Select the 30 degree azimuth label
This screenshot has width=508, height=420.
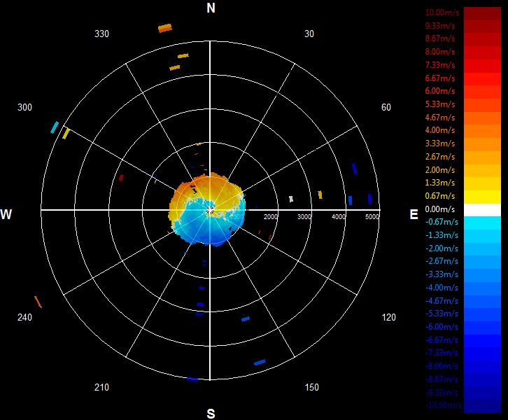point(309,34)
